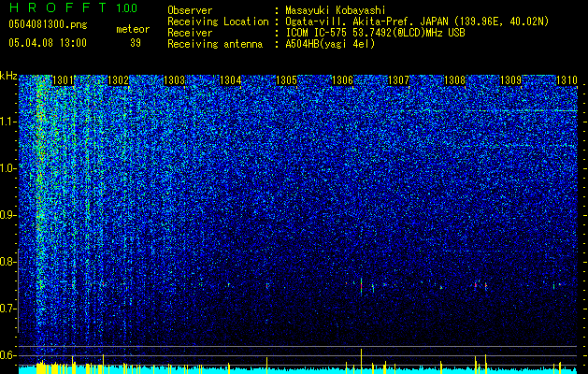Click the 1306 time marker
The width and height of the screenshot is (588, 374).
click(x=343, y=80)
